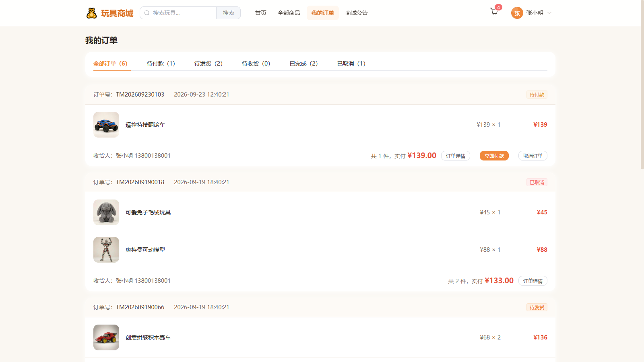Go to 首页 in the navigation
644x362 pixels.
point(261,13)
